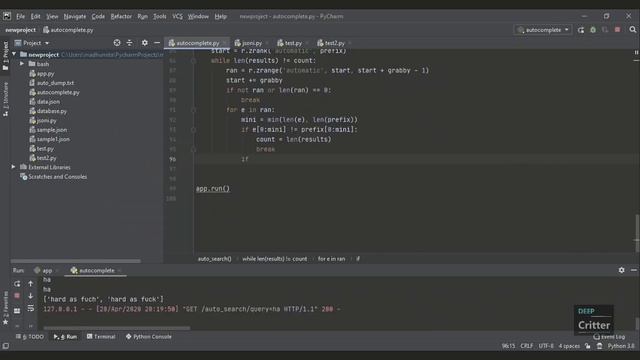The image size is (640, 360).
Task: Click Rerun icon in Run panel
Action: pos(17,284)
